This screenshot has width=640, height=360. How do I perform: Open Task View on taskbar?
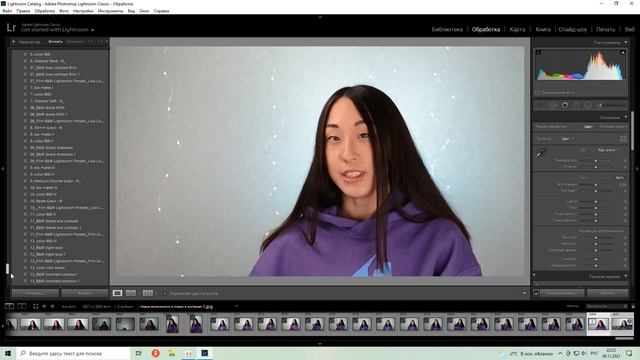coord(139,353)
